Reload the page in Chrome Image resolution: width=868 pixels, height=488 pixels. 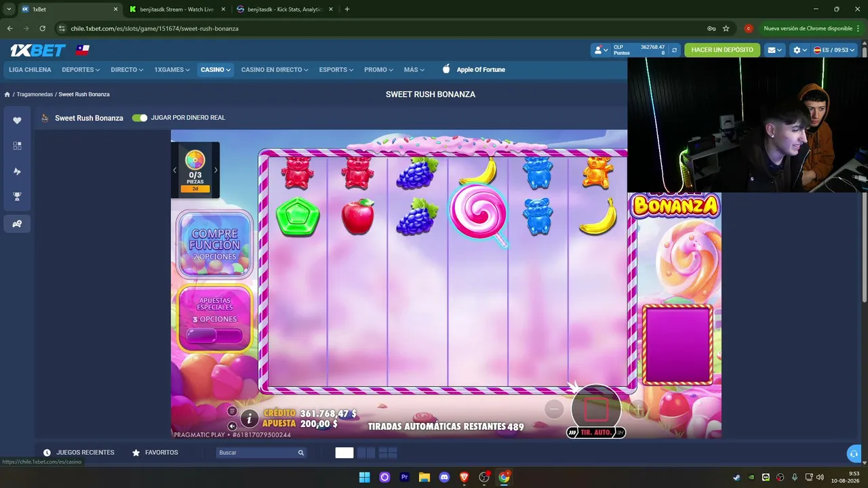[42, 28]
